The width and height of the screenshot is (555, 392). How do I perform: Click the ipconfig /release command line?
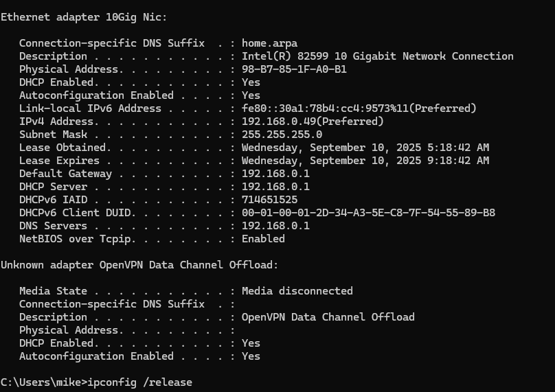(x=96, y=382)
